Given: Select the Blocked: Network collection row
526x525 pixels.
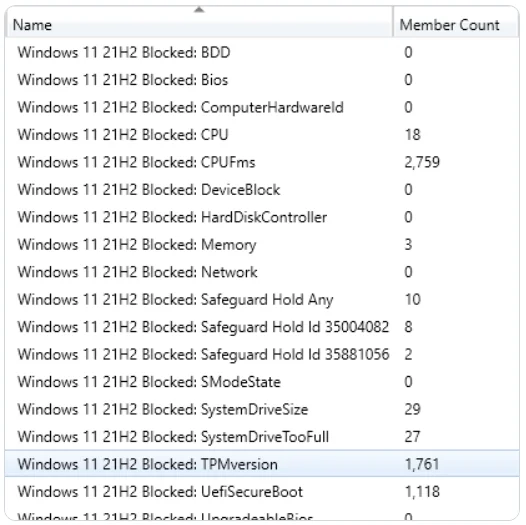Looking at the screenshot, I should pyautogui.click(x=262, y=272).
